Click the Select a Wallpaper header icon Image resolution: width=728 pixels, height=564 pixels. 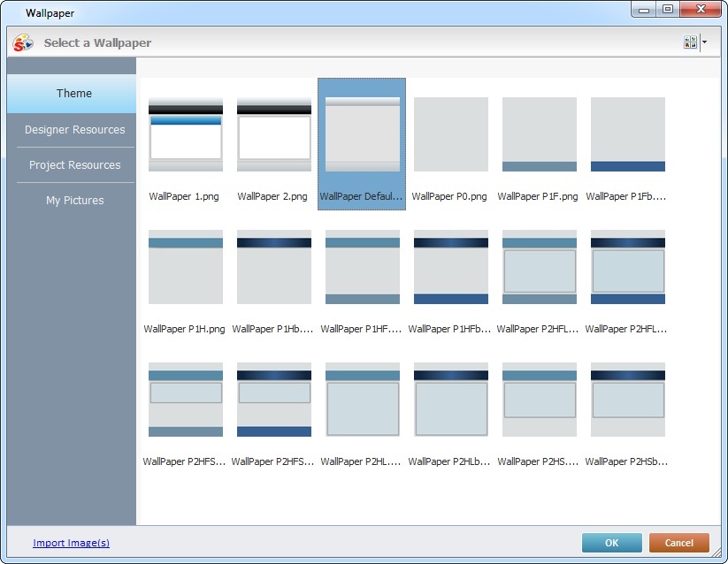tap(23, 42)
